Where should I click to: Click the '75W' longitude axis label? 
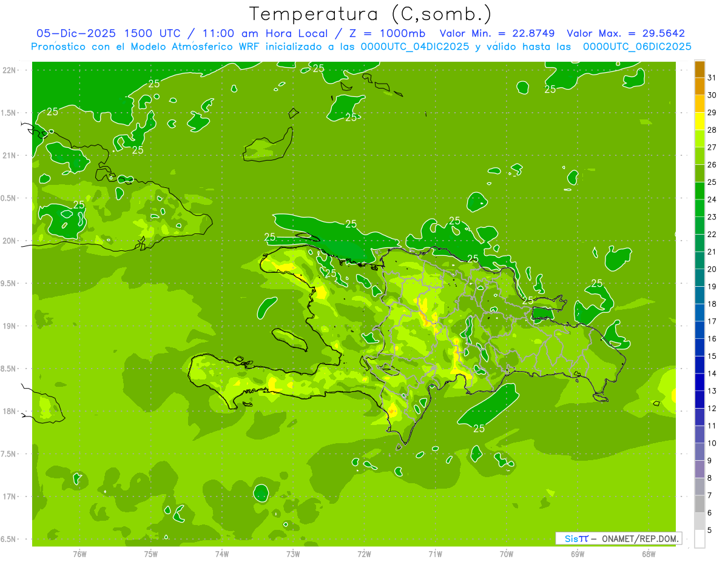pos(150,554)
